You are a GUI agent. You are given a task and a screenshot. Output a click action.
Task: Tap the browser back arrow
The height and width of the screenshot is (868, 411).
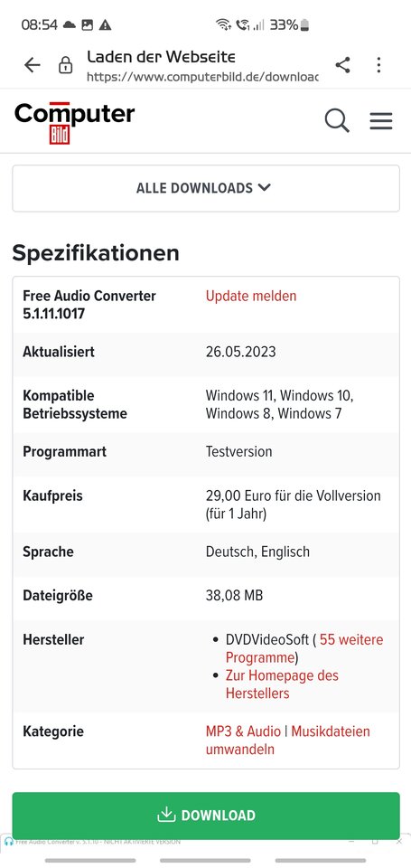pos(33,65)
